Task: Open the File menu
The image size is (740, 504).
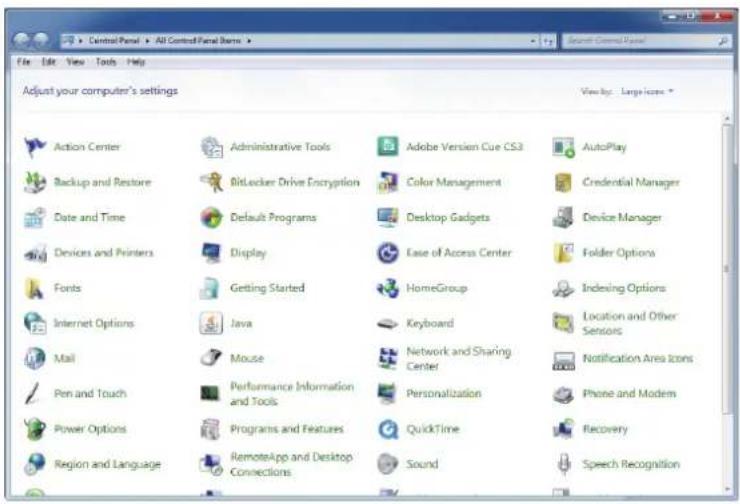Action: pyautogui.click(x=24, y=62)
